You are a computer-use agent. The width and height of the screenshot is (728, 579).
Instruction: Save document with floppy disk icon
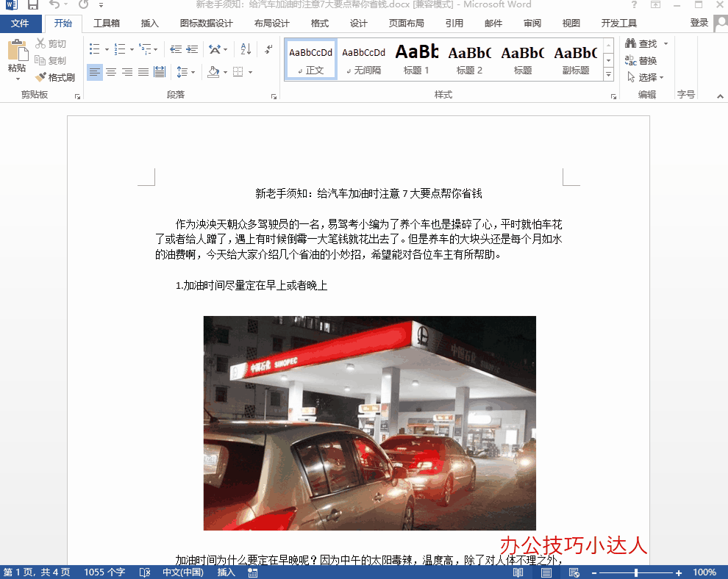coord(33,5)
